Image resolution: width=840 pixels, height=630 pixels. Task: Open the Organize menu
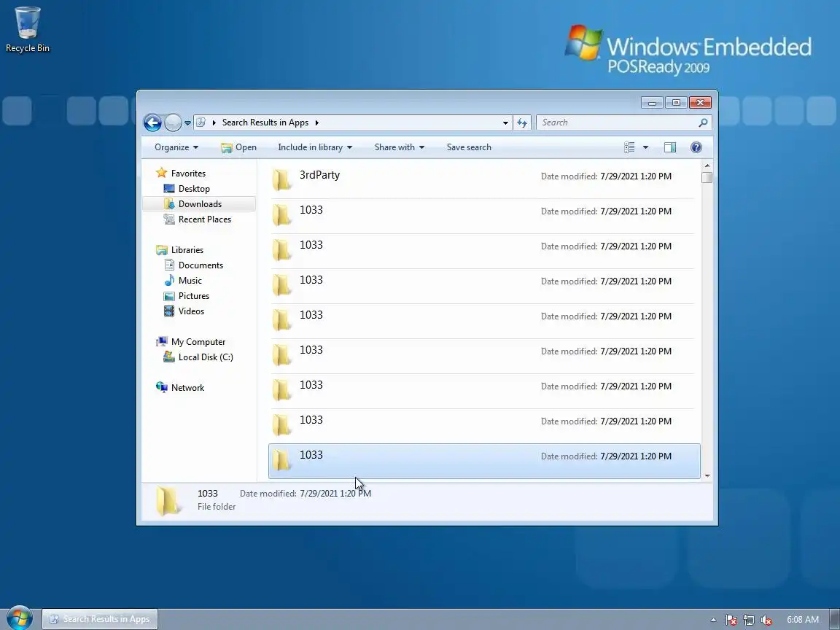pyautogui.click(x=176, y=147)
